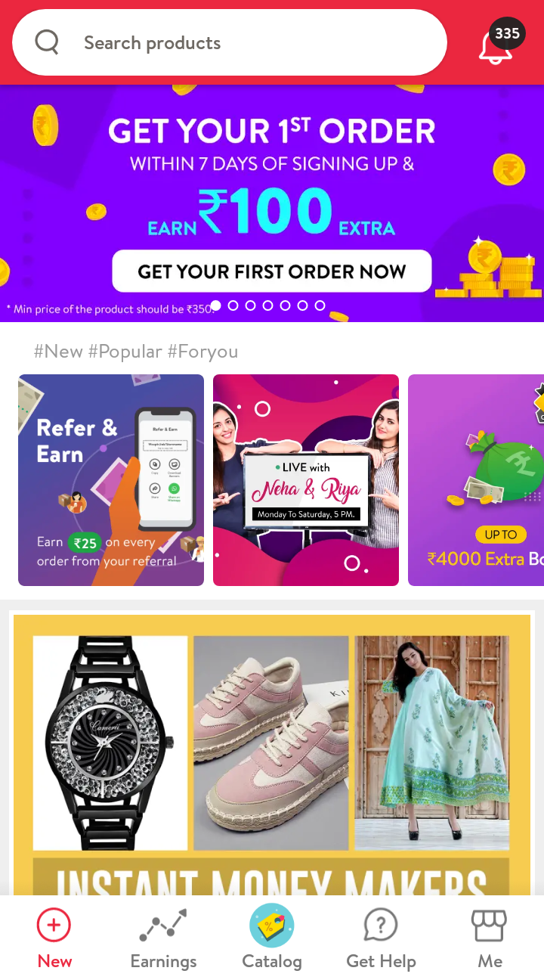Select the last banner carousel dot

point(320,305)
